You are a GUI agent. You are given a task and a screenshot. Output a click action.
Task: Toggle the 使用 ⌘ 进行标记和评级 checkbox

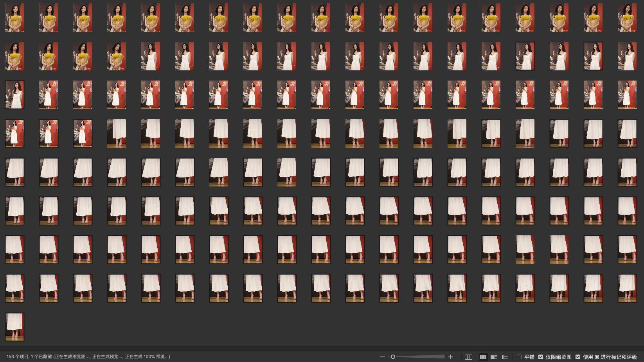coord(578,357)
